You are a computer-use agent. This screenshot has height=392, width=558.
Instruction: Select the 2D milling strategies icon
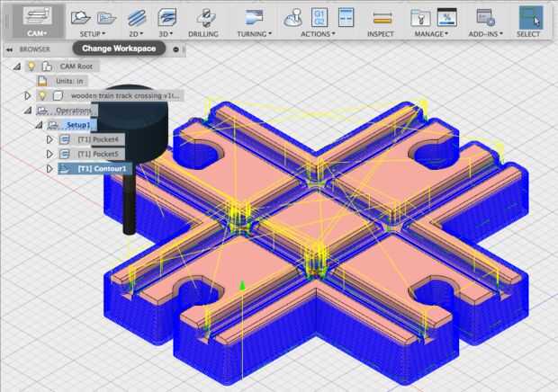[x=137, y=17]
